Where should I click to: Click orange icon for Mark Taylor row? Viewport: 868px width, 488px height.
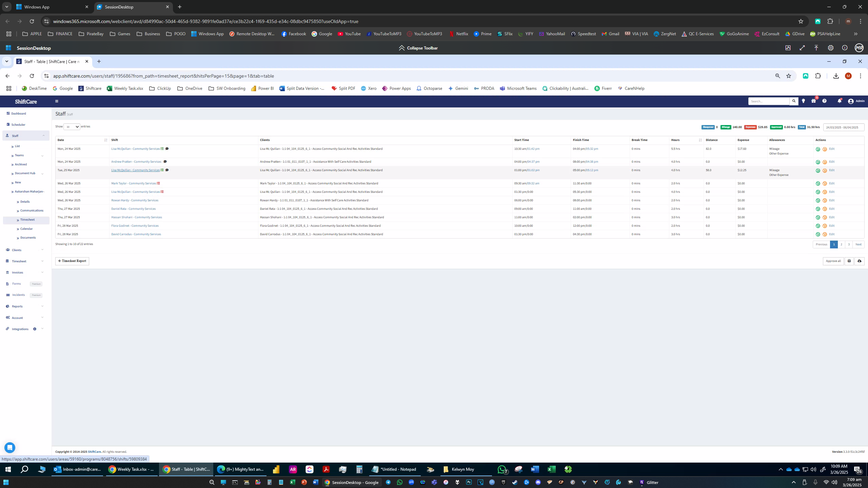tap(825, 183)
